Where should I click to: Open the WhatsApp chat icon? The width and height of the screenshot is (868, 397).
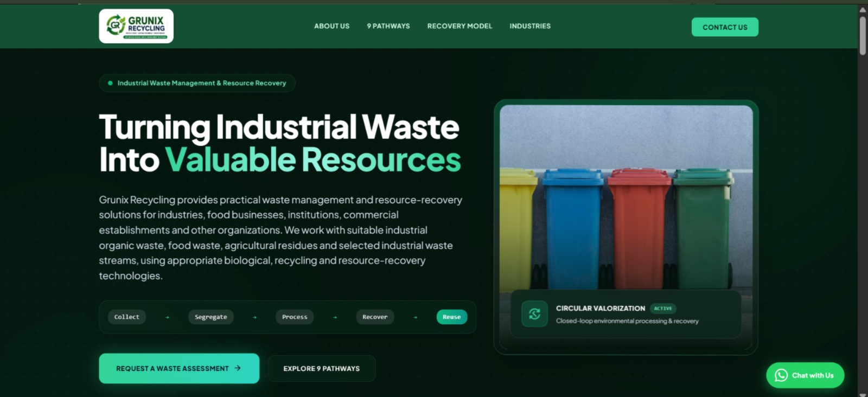pos(781,375)
